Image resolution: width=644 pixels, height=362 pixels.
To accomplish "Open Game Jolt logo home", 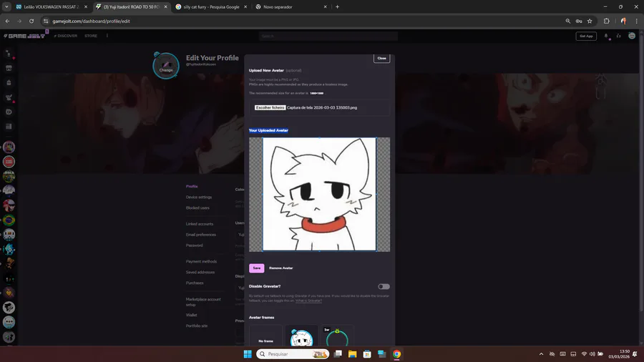I will (24, 36).
